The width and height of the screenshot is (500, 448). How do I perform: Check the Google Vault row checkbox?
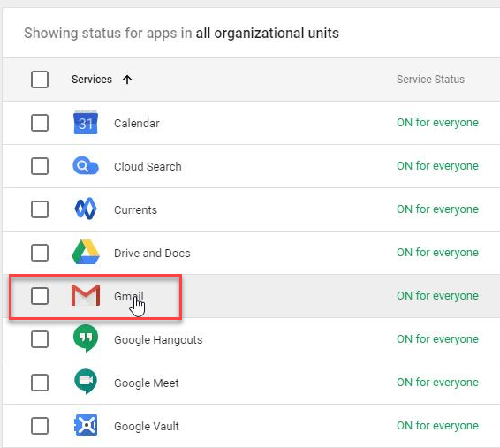point(40,426)
